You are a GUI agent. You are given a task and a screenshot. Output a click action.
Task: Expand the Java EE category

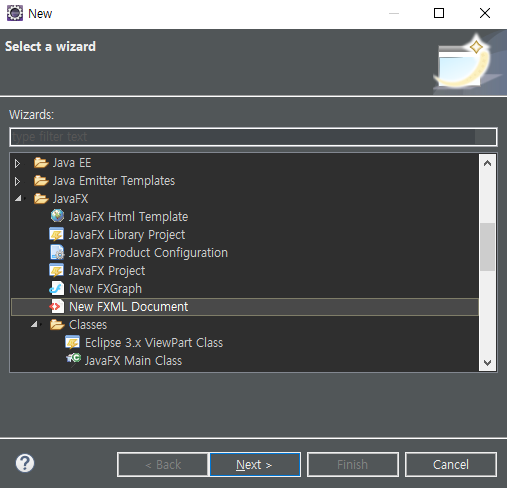pyautogui.click(x=17, y=163)
